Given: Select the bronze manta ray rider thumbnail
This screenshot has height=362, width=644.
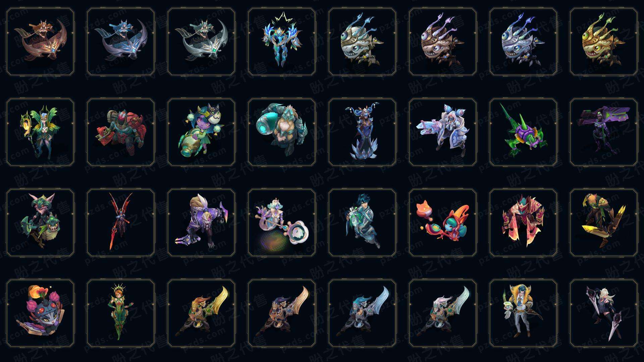Looking at the screenshot, I should 40,42.
